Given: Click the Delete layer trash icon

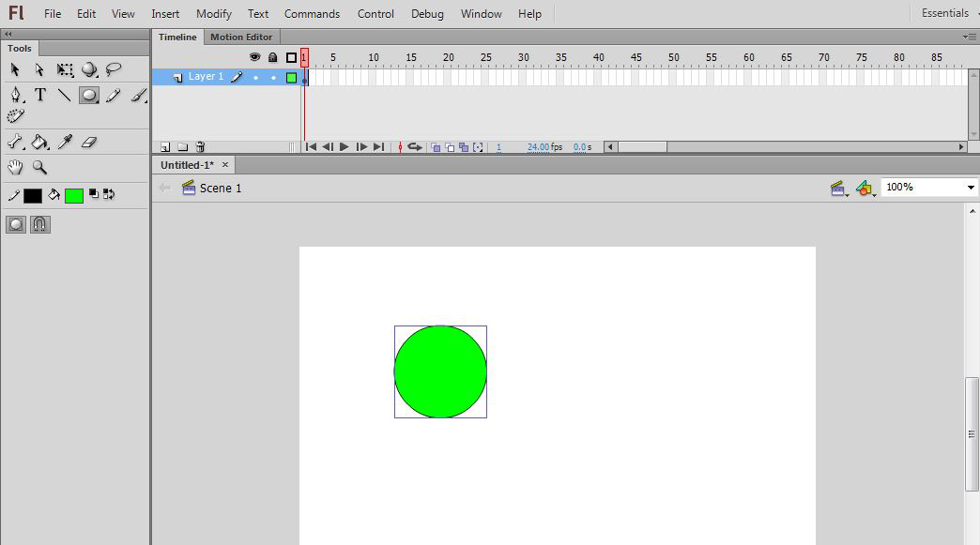Looking at the screenshot, I should 200,147.
